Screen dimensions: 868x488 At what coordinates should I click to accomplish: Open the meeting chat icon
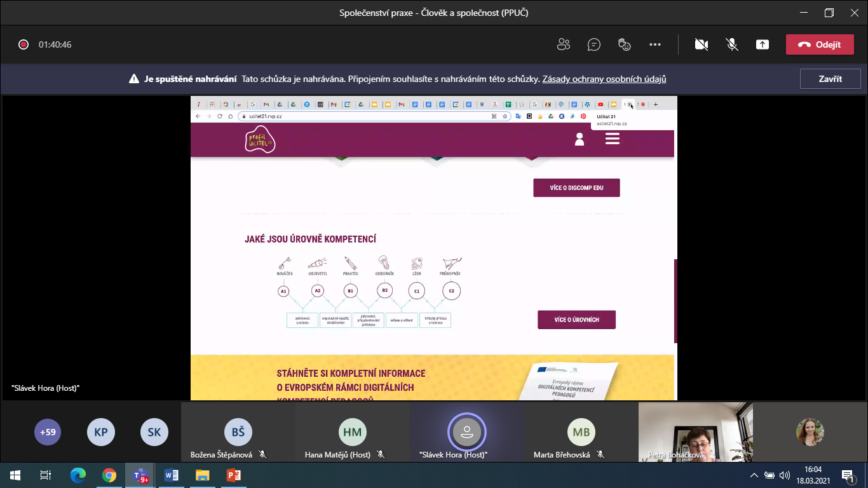point(594,44)
